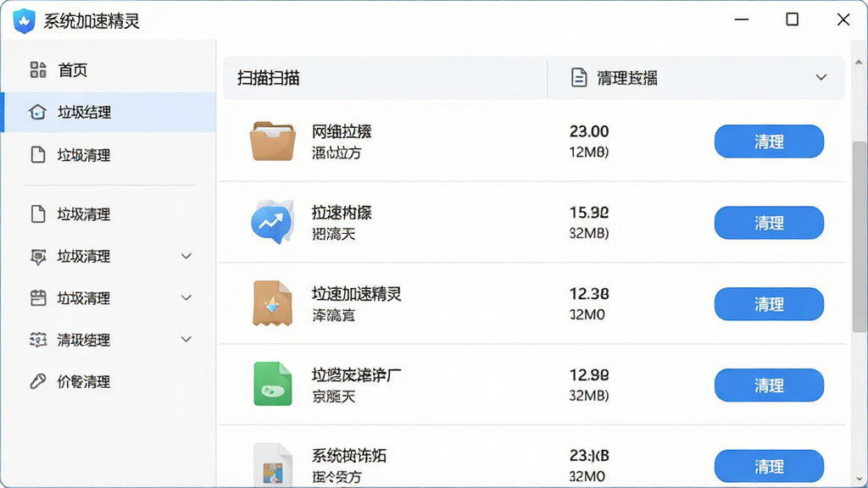Image resolution: width=868 pixels, height=488 pixels.
Task: Minimize the 系统加速精灵 window
Action: (741, 19)
